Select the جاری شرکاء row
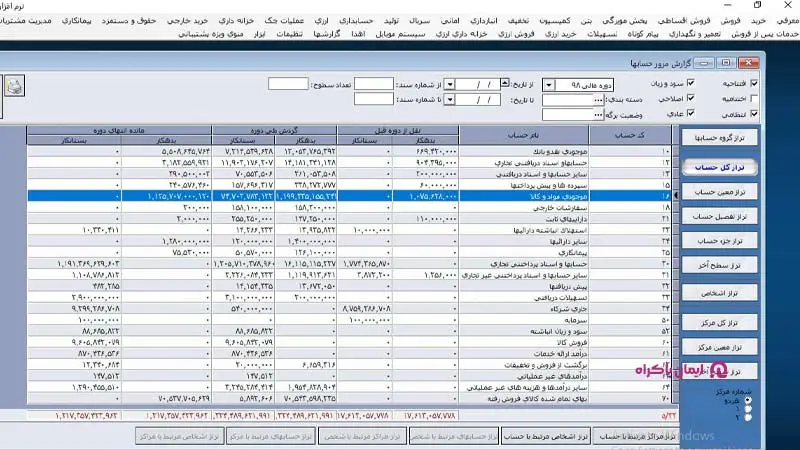The width and height of the screenshot is (800, 450). click(349, 309)
